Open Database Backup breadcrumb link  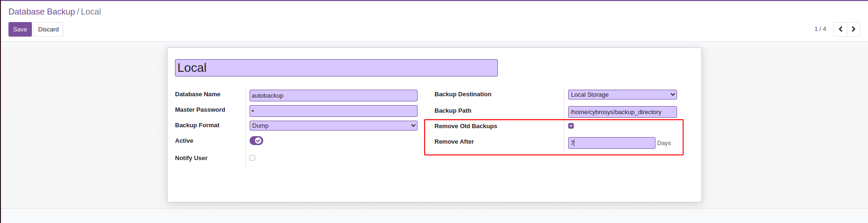42,12
